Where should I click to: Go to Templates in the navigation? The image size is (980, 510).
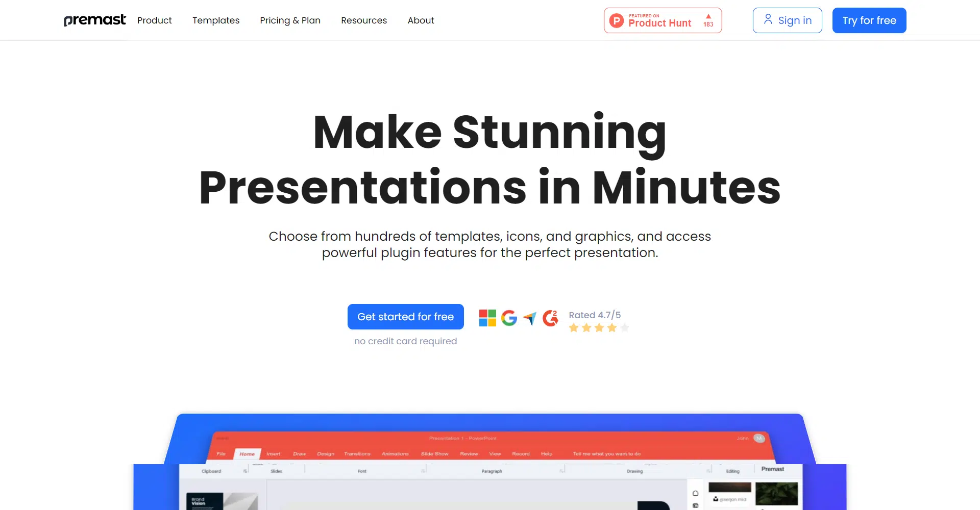point(216,20)
